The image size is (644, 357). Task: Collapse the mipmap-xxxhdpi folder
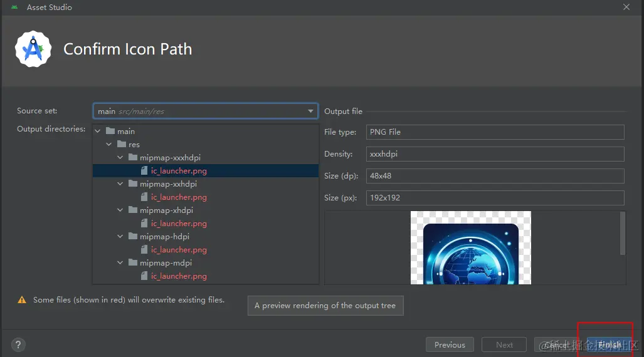pyautogui.click(x=120, y=158)
